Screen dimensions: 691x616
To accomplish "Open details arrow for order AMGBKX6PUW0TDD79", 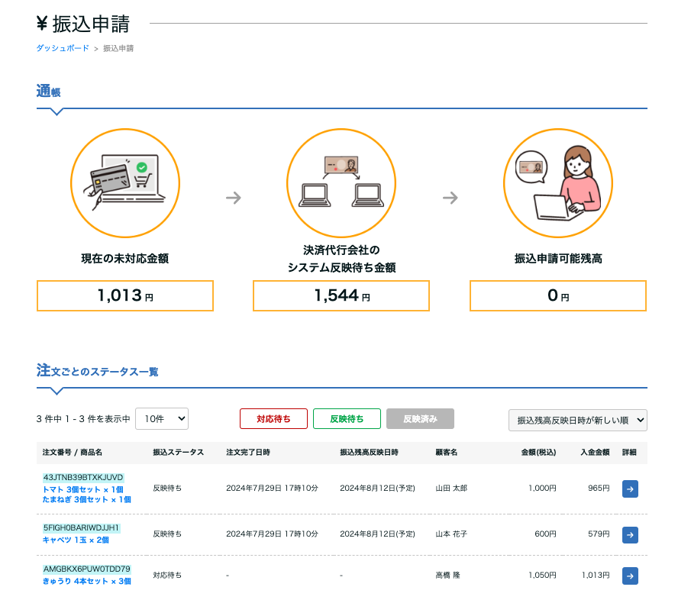I will point(630,576).
